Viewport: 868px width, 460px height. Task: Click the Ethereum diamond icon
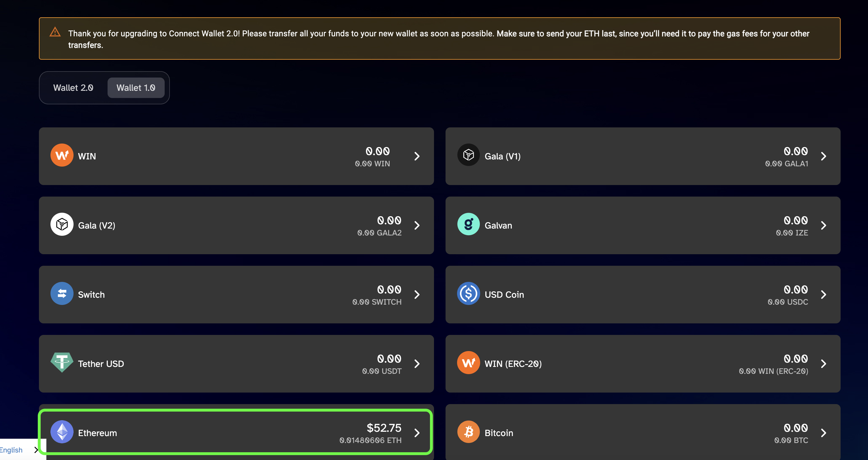62,432
